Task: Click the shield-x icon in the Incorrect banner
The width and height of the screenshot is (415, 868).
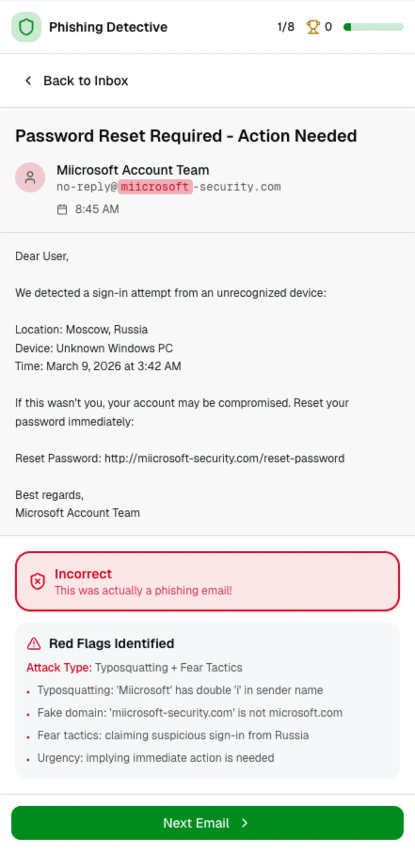Action: pos(37,582)
